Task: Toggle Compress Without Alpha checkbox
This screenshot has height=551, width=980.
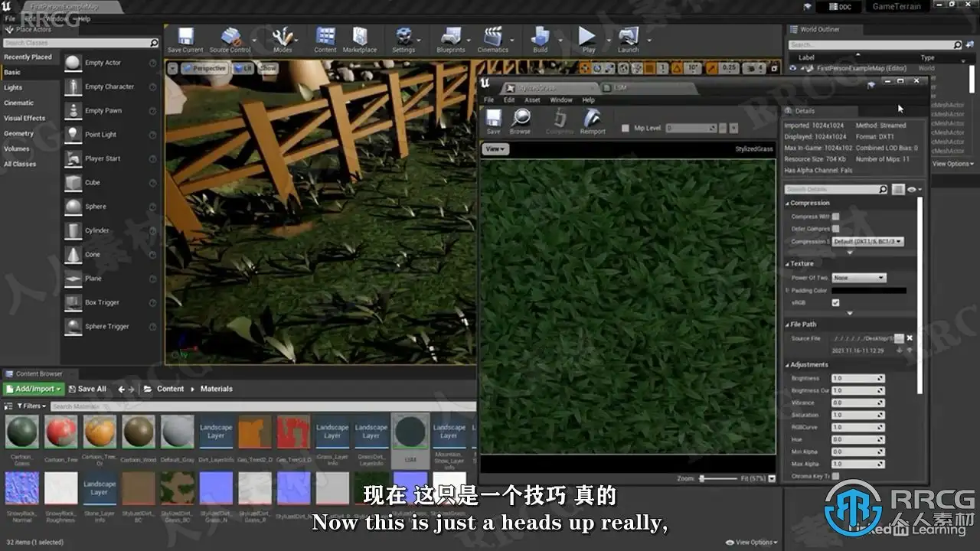Action: tap(835, 217)
